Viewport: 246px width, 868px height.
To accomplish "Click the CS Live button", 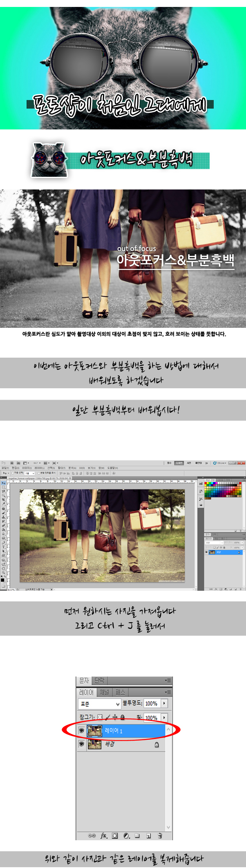I will tap(219, 463).
